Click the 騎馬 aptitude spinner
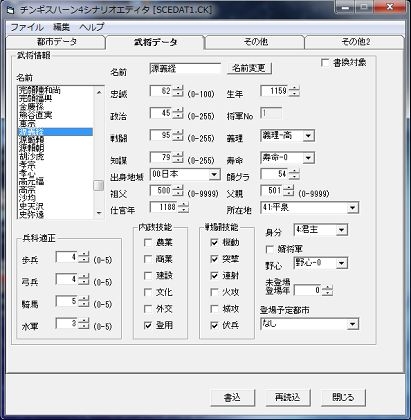The width and height of the screenshot is (411, 420). (83, 301)
